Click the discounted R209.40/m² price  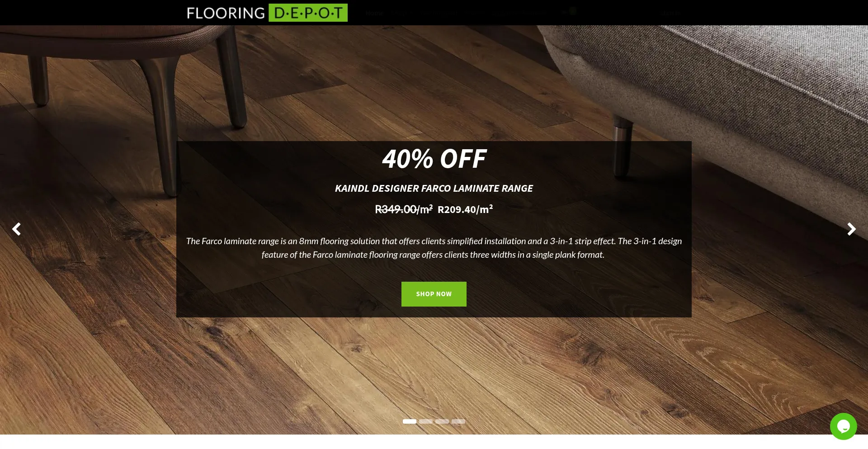[465, 209]
